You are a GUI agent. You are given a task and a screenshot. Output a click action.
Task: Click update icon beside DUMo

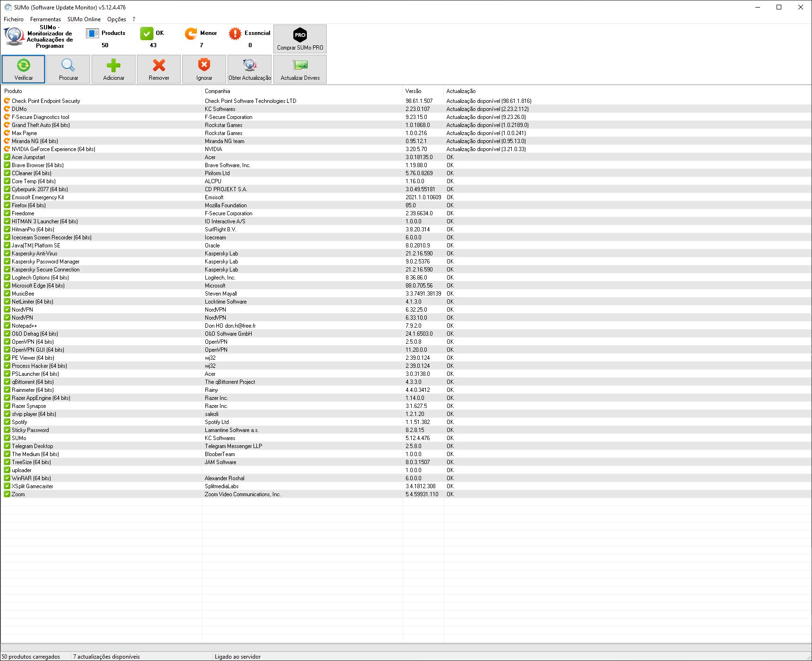(7, 109)
